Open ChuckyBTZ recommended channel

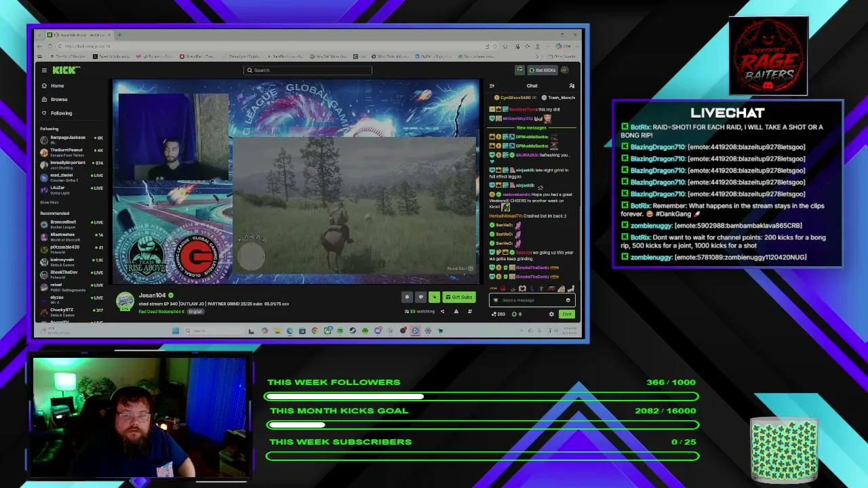[72, 311]
